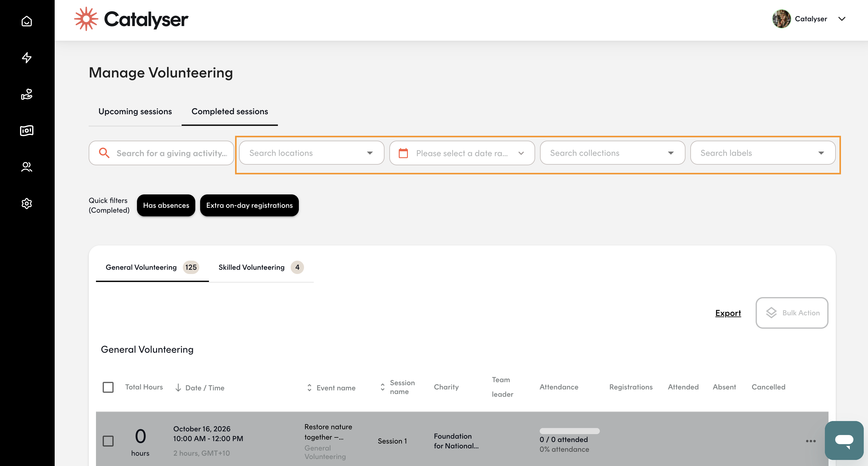Select the Skilled Volunteering tab

tap(261, 267)
